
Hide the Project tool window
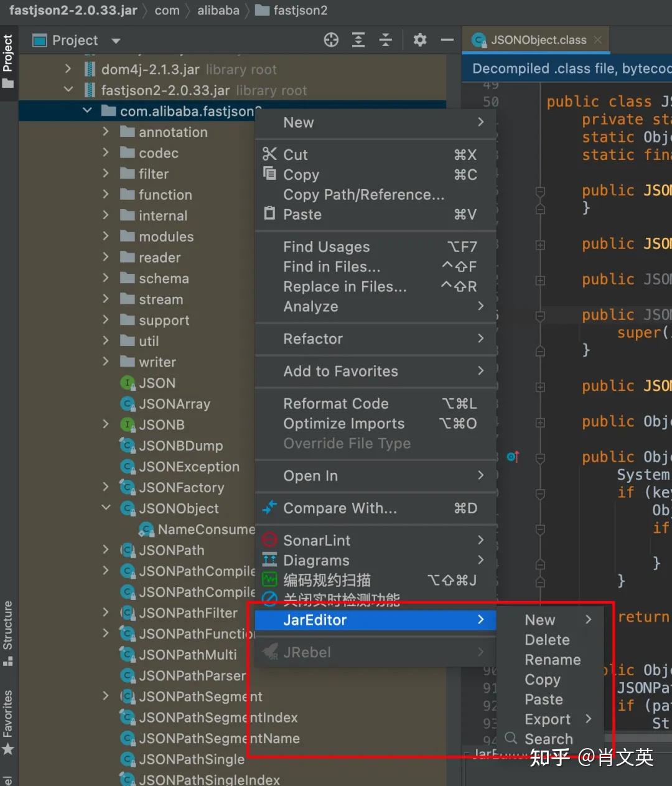[x=447, y=40]
